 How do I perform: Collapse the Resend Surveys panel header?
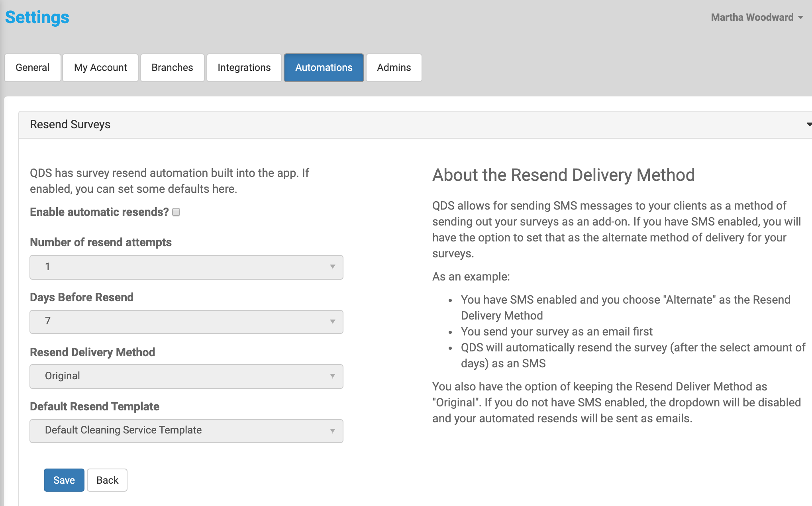[70, 125]
